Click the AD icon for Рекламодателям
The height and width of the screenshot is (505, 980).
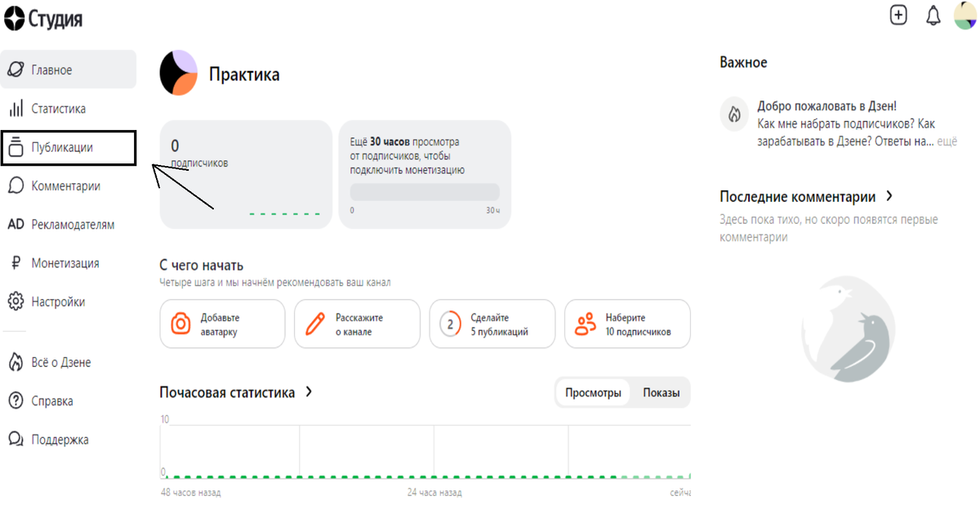click(x=16, y=224)
